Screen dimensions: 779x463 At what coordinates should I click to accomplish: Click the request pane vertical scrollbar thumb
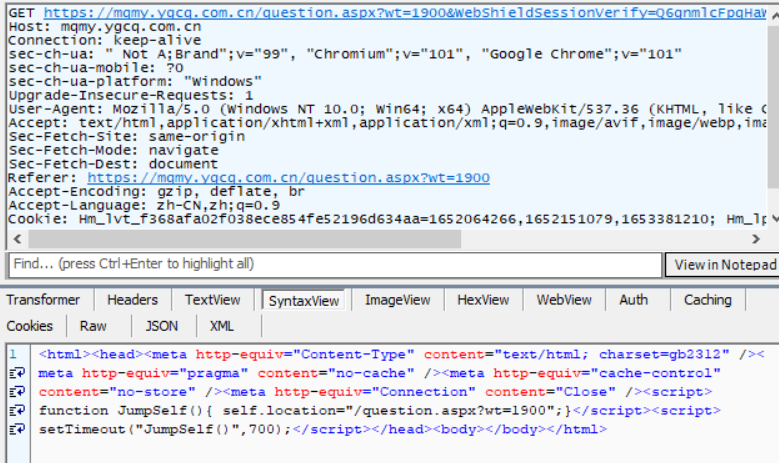[774, 107]
